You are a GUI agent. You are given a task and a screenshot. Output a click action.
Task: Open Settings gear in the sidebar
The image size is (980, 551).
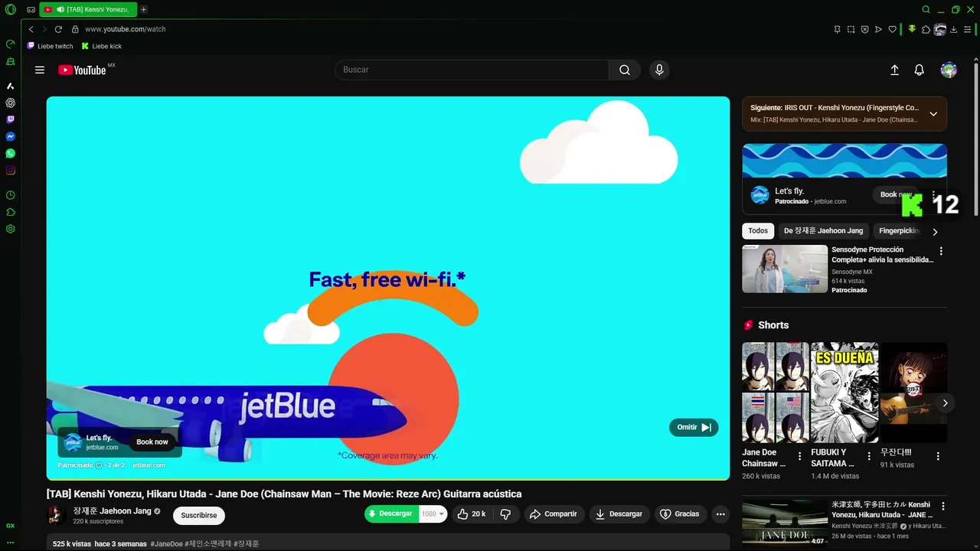tap(10, 229)
